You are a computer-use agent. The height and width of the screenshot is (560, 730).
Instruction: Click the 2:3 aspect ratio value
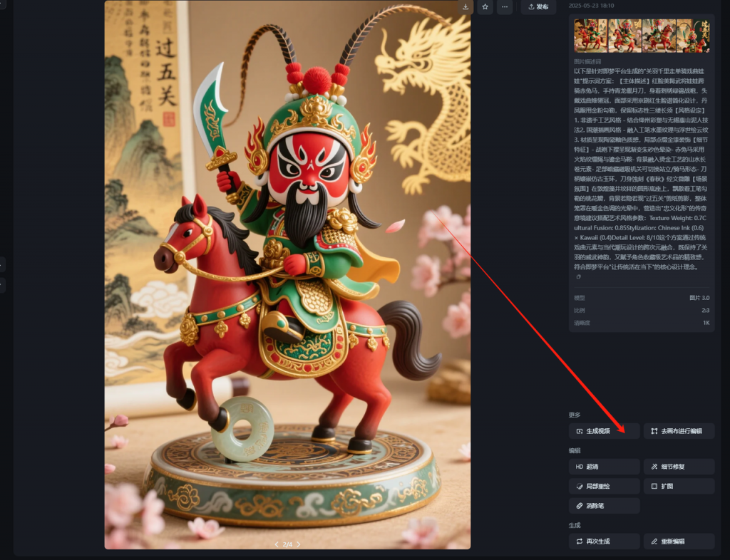(705, 310)
